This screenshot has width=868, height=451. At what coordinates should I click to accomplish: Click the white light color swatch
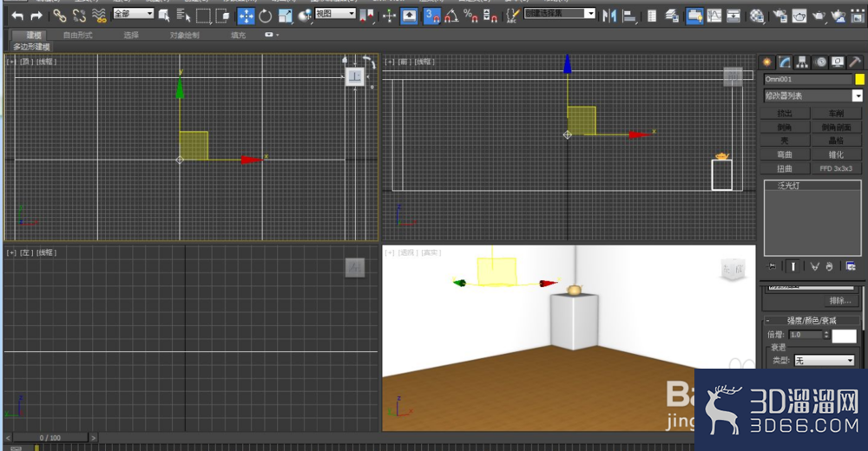pos(844,336)
